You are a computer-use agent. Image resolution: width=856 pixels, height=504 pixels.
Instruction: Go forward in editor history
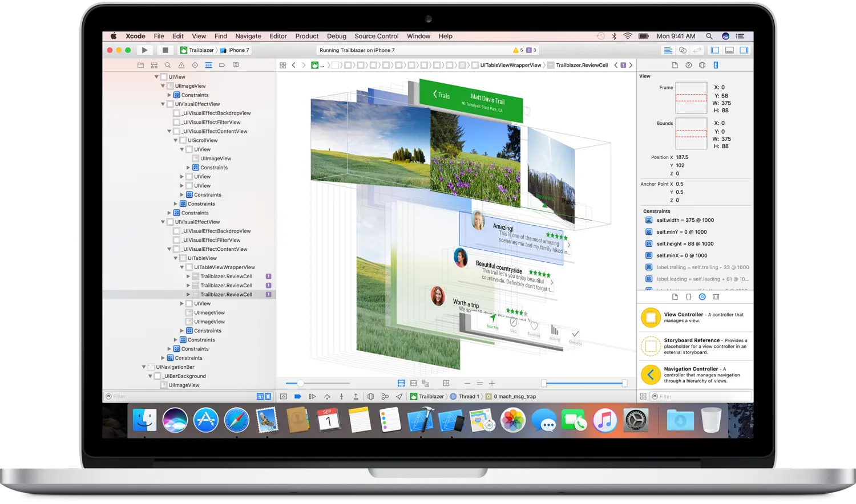tap(304, 65)
